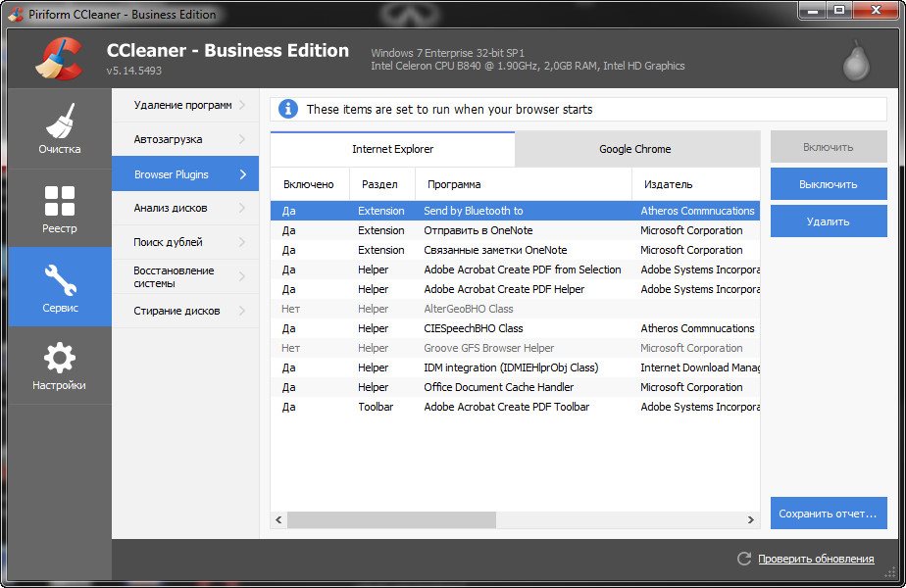Sort by the Издатель column header

[696, 184]
